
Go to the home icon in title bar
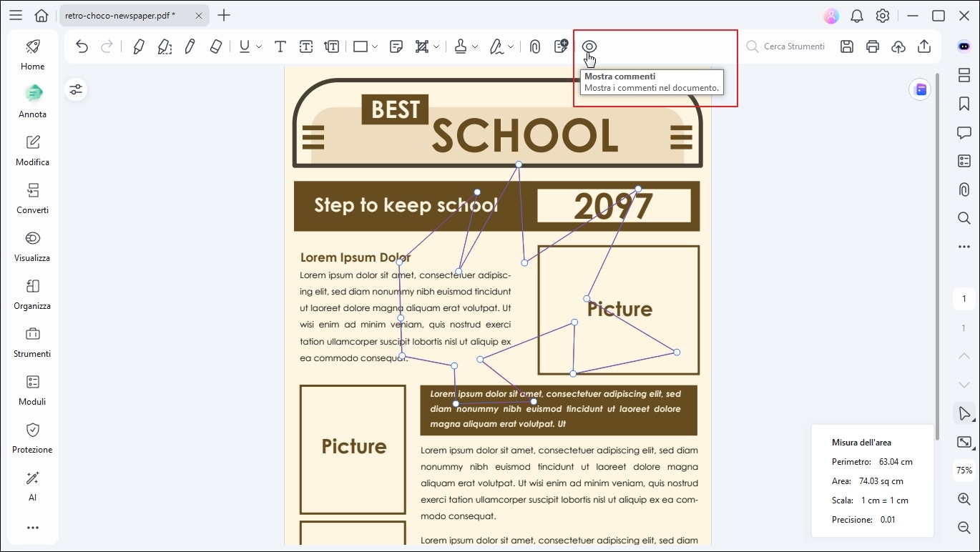41,15
